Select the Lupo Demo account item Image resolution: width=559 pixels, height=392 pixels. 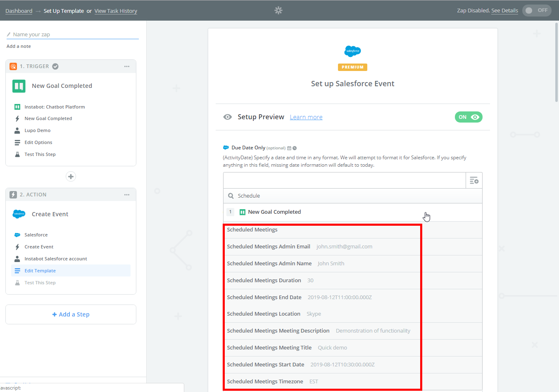37,130
